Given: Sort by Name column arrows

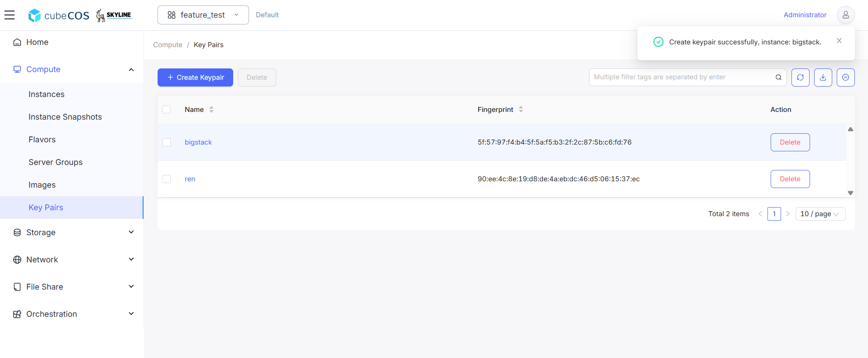Looking at the screenshot, I should point(211,109).
